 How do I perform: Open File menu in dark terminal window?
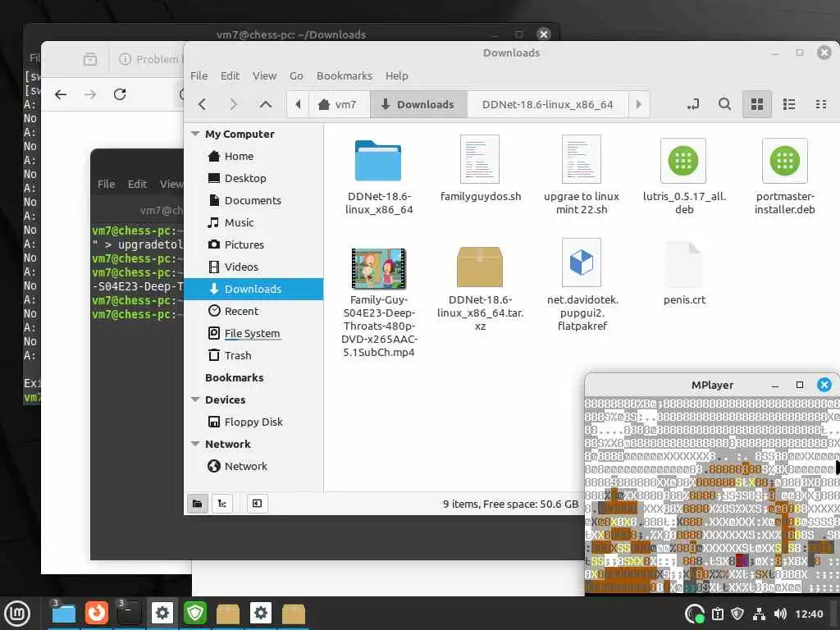pyautogui.click(x=106, y=184)
